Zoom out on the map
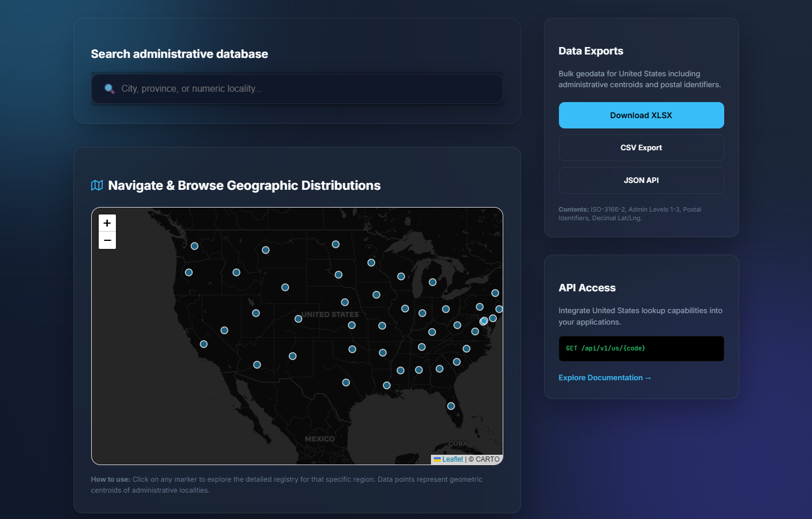Viewport: 812px width, 519px height. click(107, 240)
